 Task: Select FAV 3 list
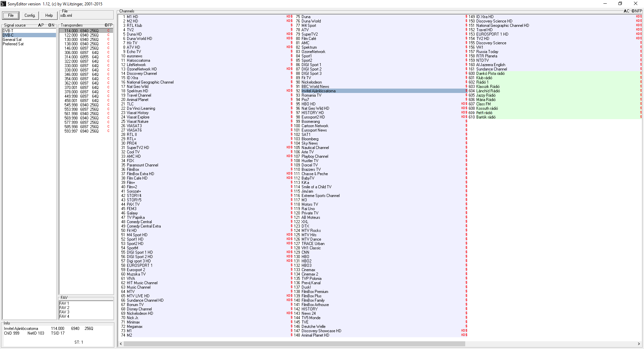(x=86, y=312)
